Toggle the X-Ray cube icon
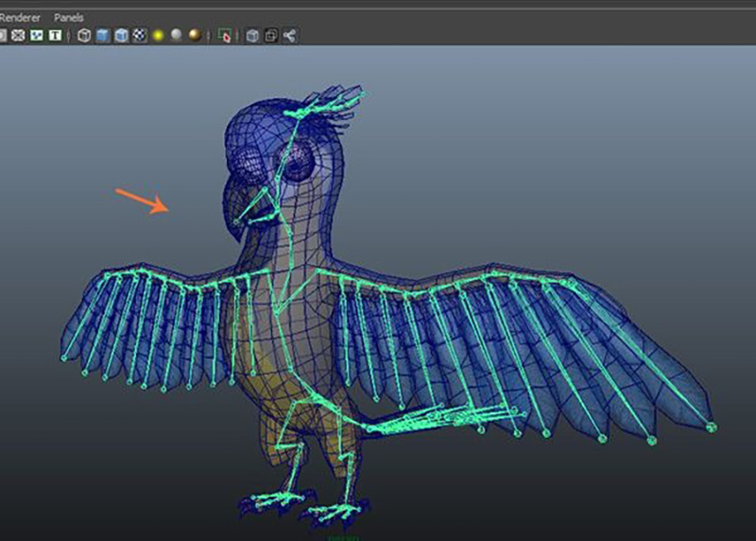 pyautogui.click(x=252, y=36)
